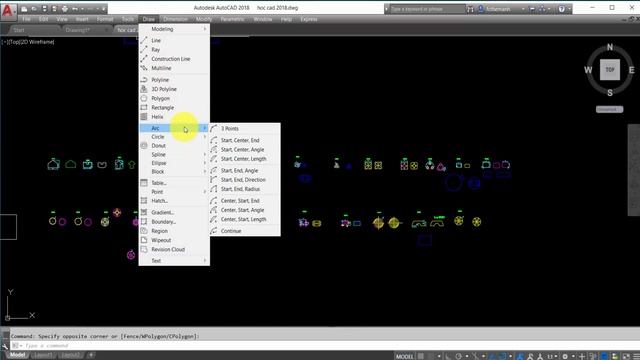640x360 pixels.
Task: Open coordinate system dropdown below ViewCube
Action: (609, 109)
